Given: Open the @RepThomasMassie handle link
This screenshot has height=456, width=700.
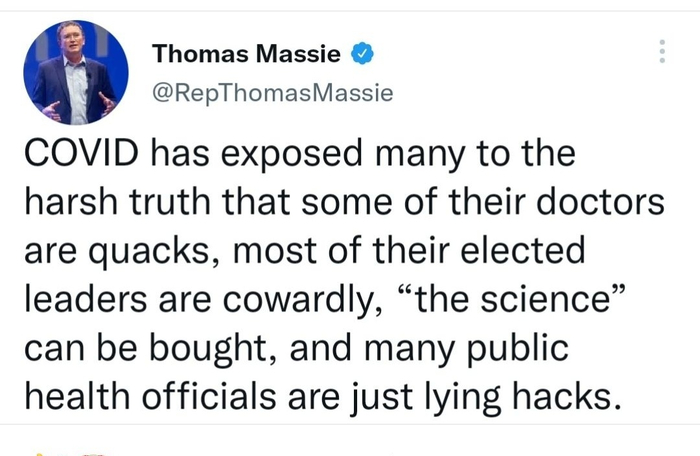Looking at the screenshot, I should [x=271, y=94].
